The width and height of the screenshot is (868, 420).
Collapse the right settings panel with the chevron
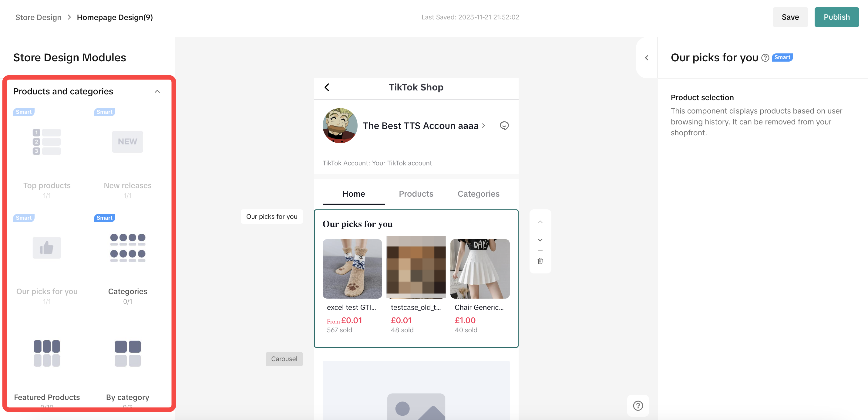pyautogui.click(x=647, y=58)
